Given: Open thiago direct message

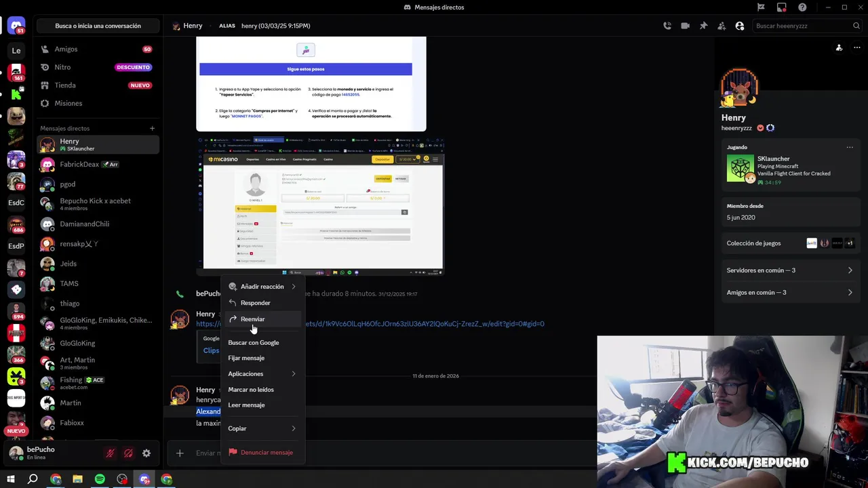Looking at the screenshot, I should (98, 304).
